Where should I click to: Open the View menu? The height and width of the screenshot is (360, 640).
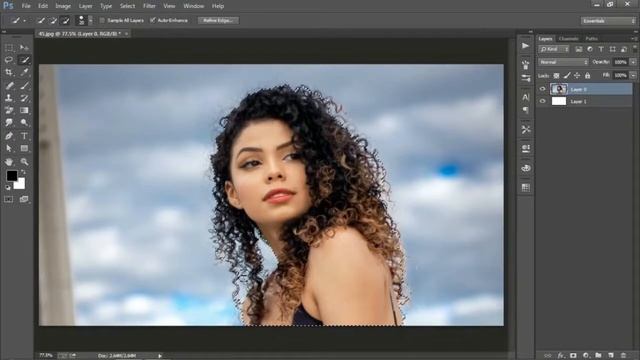169,6
